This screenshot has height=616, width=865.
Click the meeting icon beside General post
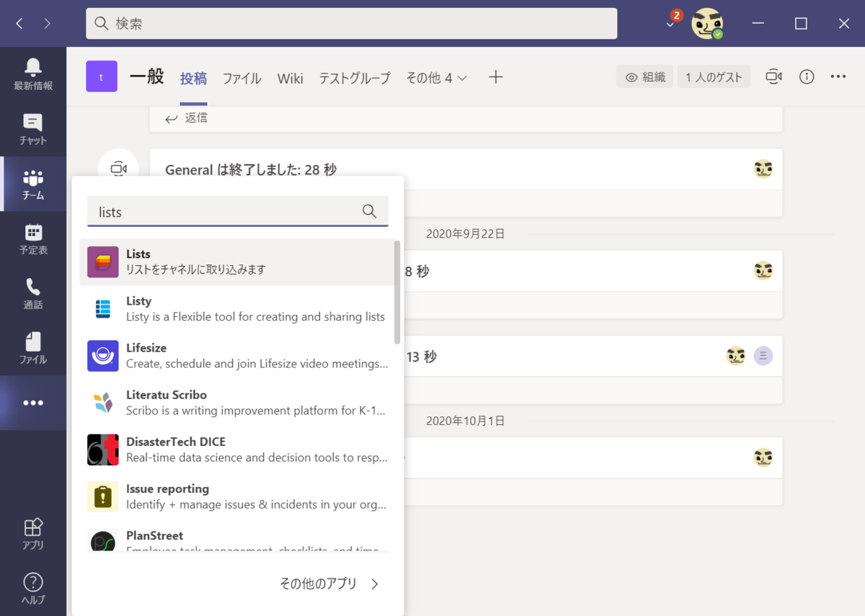pos(118,169)
